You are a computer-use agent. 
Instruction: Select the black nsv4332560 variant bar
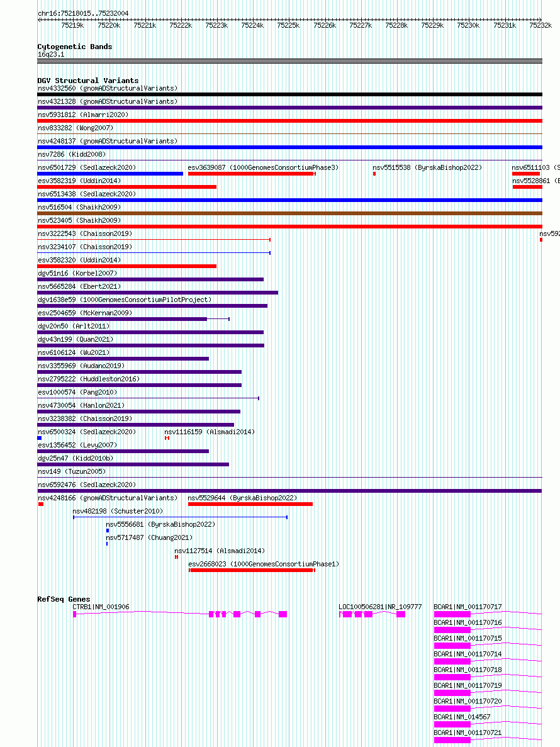[289, 94]
